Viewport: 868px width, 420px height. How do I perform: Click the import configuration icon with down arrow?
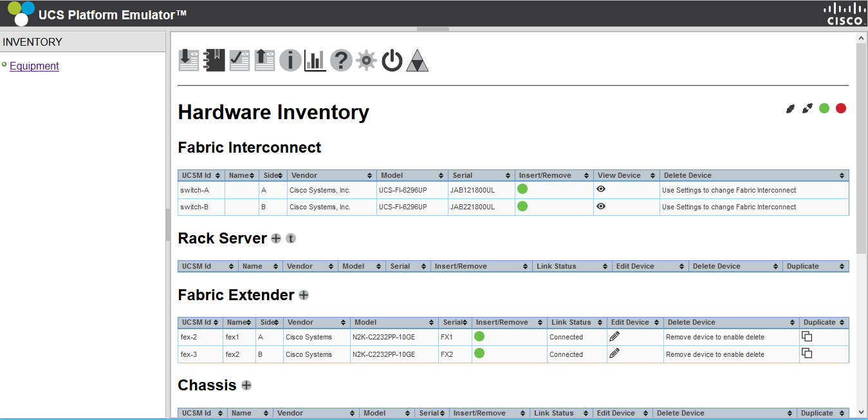pyautogui.click(x=189, y=60)
